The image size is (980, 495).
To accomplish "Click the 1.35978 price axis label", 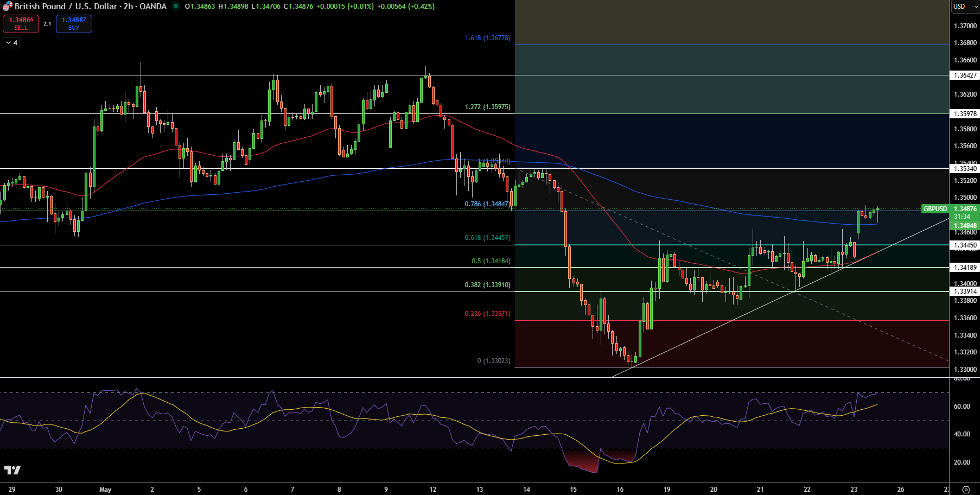I will pyautogui.click(x=965, y=114).
